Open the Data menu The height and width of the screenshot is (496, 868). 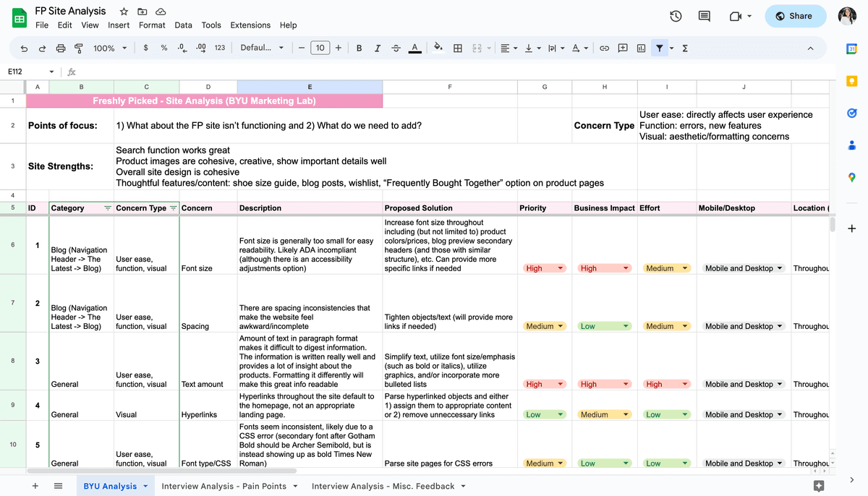[x=183, y=25]
